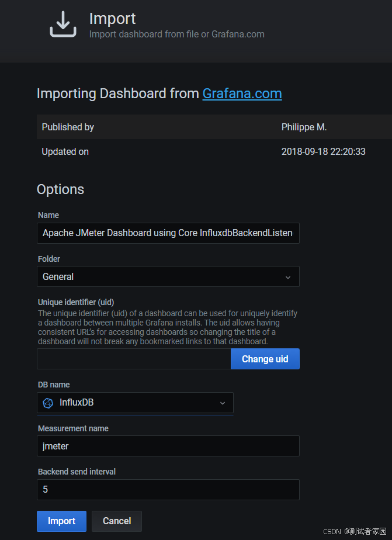Click the dashboard Name input field
The width and height of the screenshot is (392, 540).
[168, 233]
